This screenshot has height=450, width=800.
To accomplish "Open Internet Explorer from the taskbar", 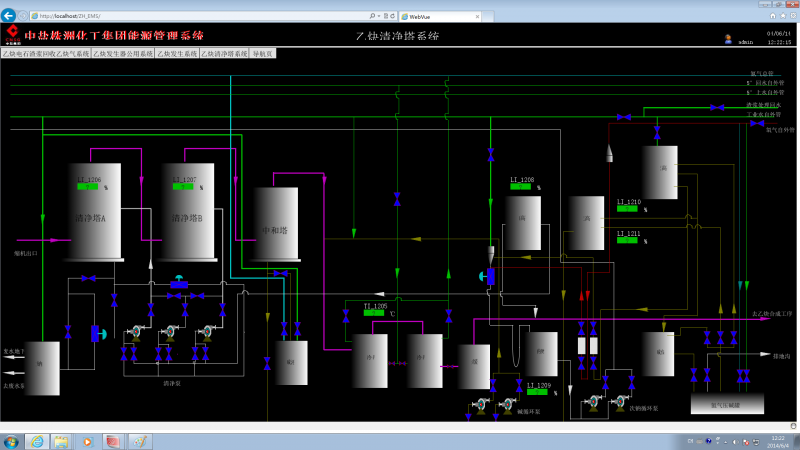I will [x=37, y=441].
